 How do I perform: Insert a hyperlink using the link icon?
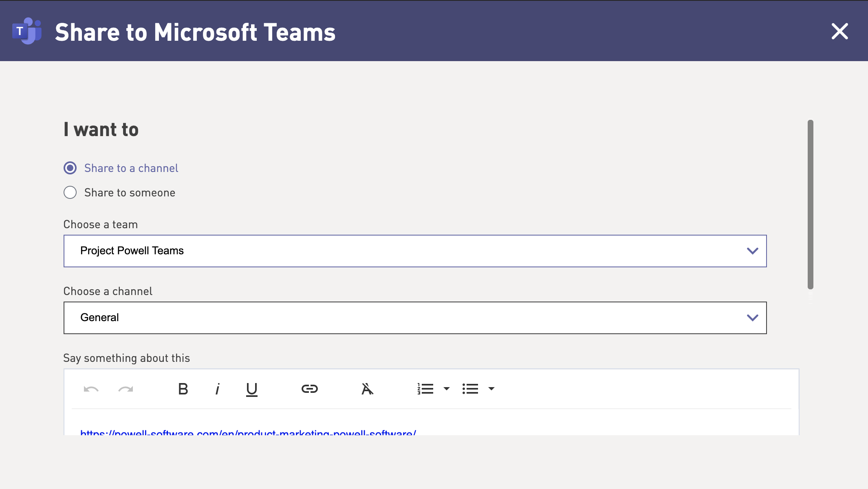click(310, 389)
